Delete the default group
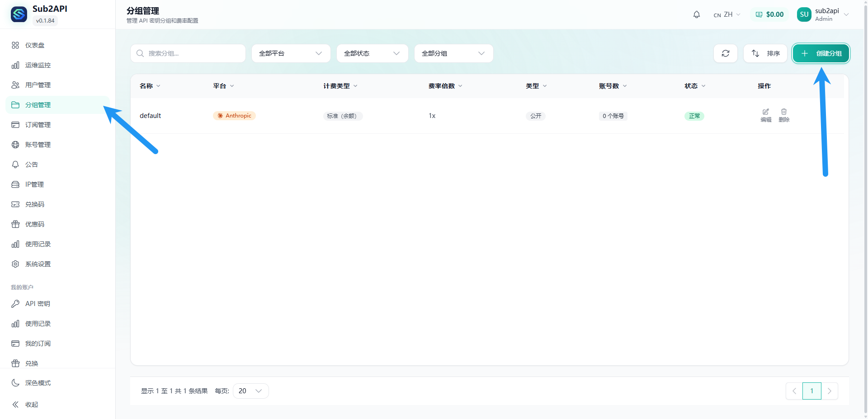This screenshot has width=868, height=419. pos(783,115)
